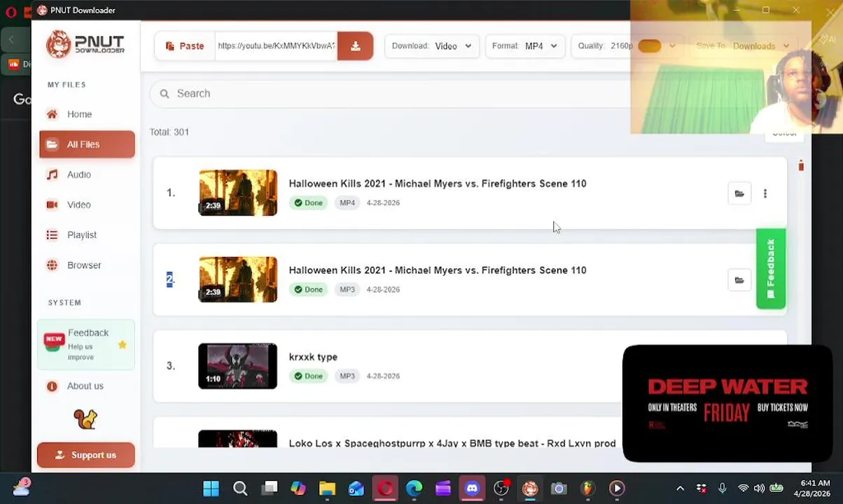843x504 pixels.
Task: Switch to Discord in the taskbar
Action: (472, 488)
